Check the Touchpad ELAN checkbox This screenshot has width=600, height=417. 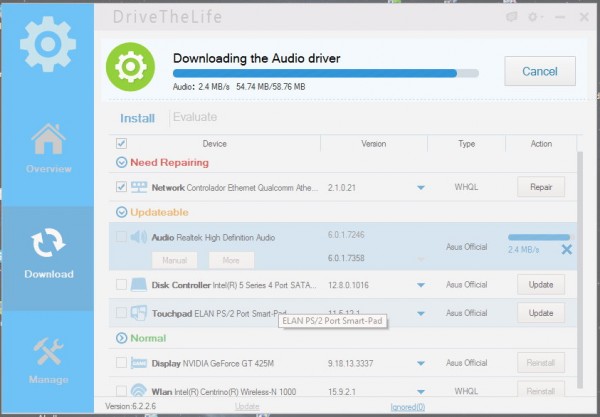tap(121, 313)
